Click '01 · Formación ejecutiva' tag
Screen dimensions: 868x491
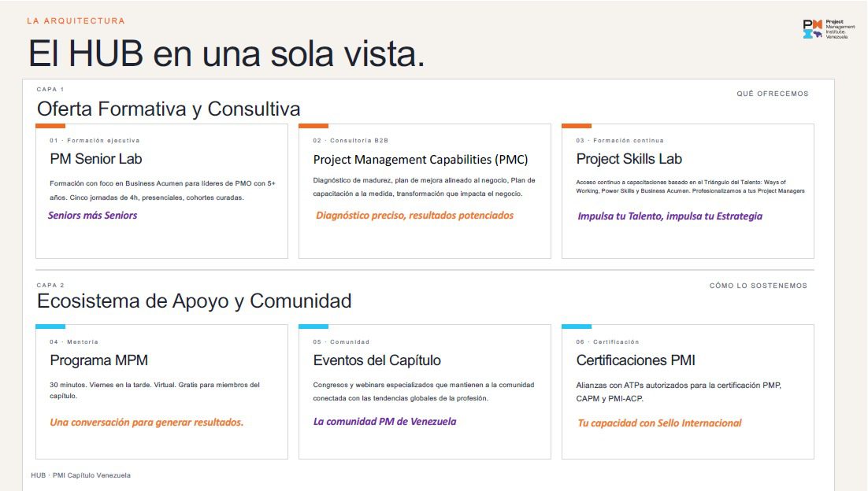pos(95,140)
